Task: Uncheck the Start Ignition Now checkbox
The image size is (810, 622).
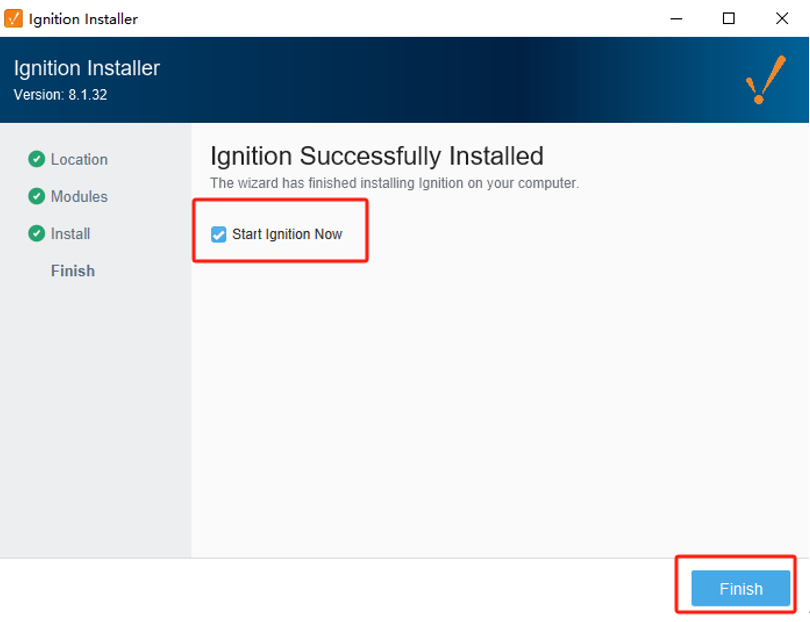Action: [x=219, y=235]
